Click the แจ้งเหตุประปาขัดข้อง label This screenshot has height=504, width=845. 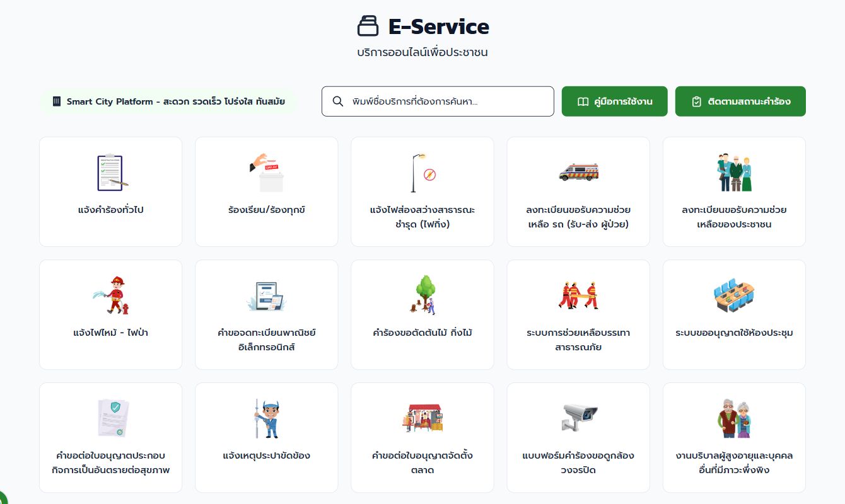click(267, 455)
